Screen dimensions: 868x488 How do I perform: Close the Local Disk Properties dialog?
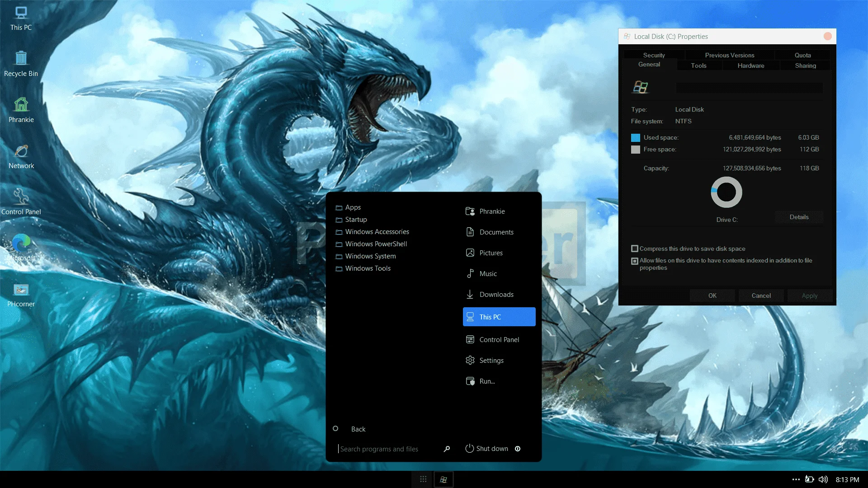pos(828,36)
